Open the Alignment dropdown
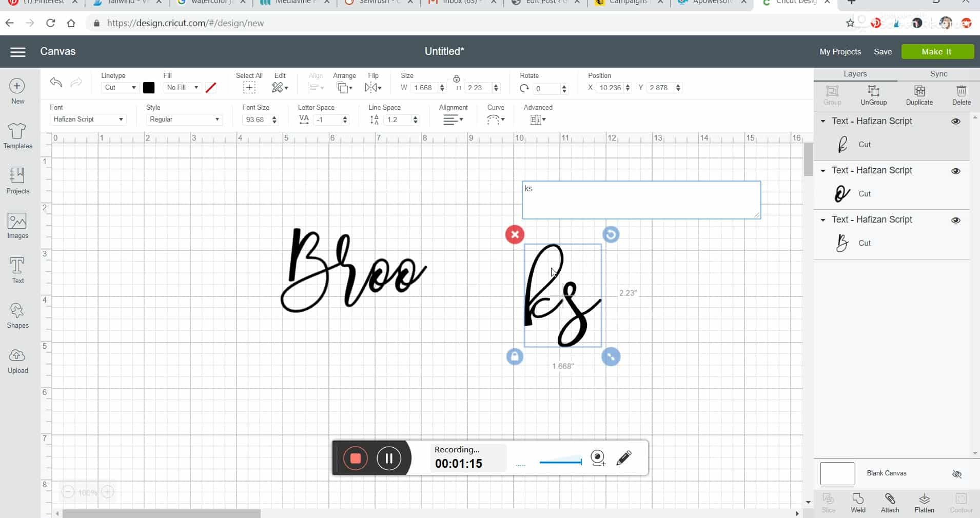The image size is (980, 518). tap(453, 119)
